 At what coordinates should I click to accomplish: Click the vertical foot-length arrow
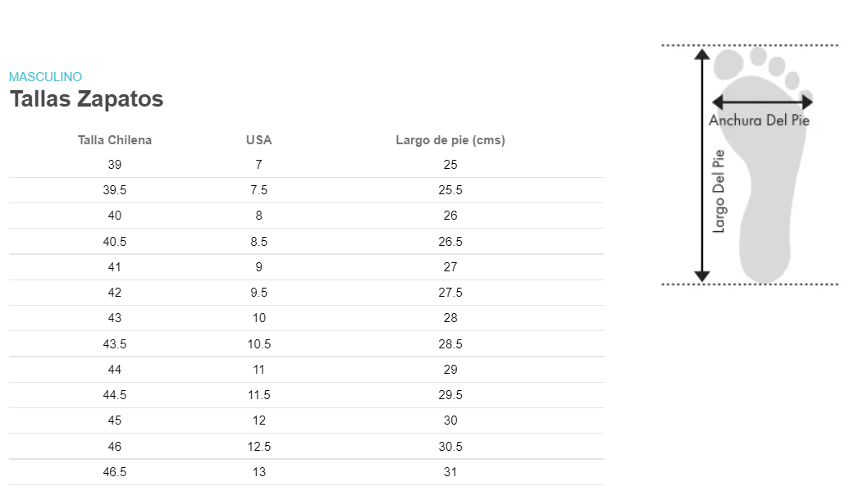pyautogui.click(x=702, y=165)
